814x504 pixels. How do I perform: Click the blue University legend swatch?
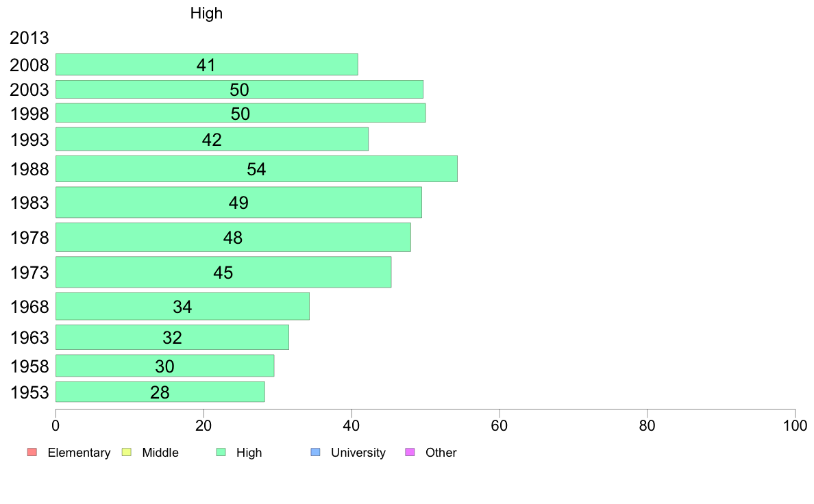[315, 452]
